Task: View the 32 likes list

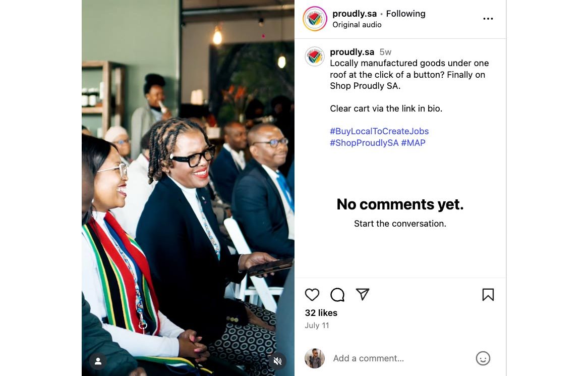Action: [321, 313]
